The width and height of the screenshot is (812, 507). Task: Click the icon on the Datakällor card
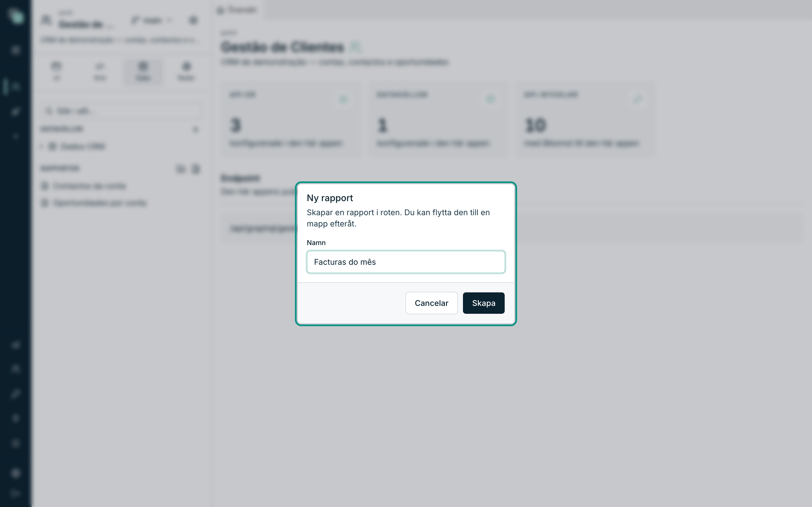pos(491,99)
